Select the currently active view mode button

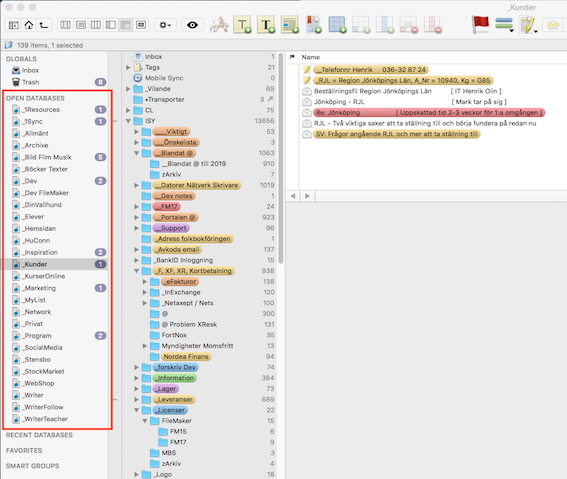[x=125, y=25]
